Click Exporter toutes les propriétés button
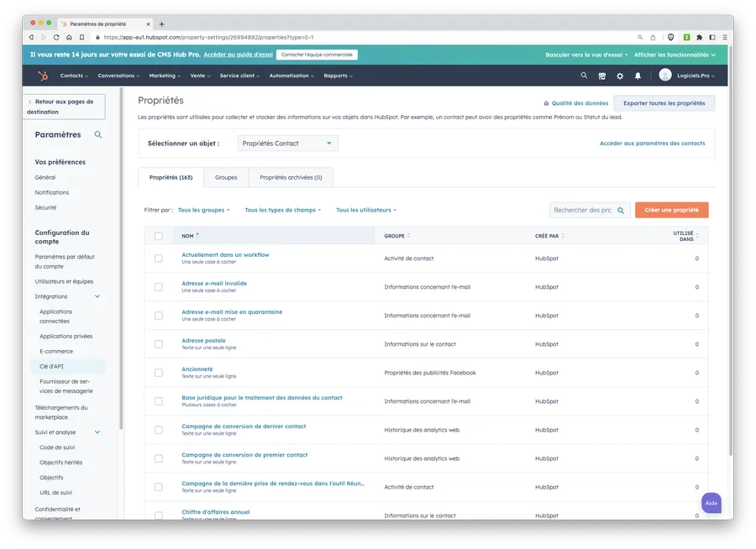756x549 pixels. [664, 103]
